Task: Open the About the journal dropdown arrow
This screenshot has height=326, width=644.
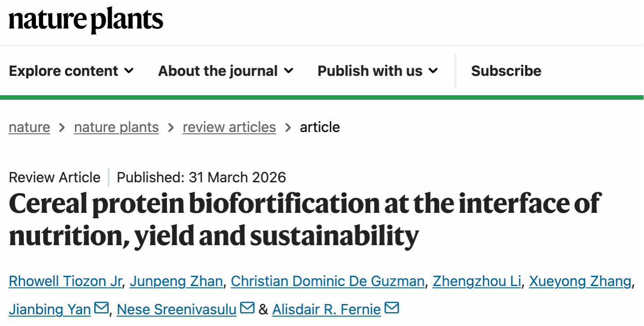Action: pos(289,71)
